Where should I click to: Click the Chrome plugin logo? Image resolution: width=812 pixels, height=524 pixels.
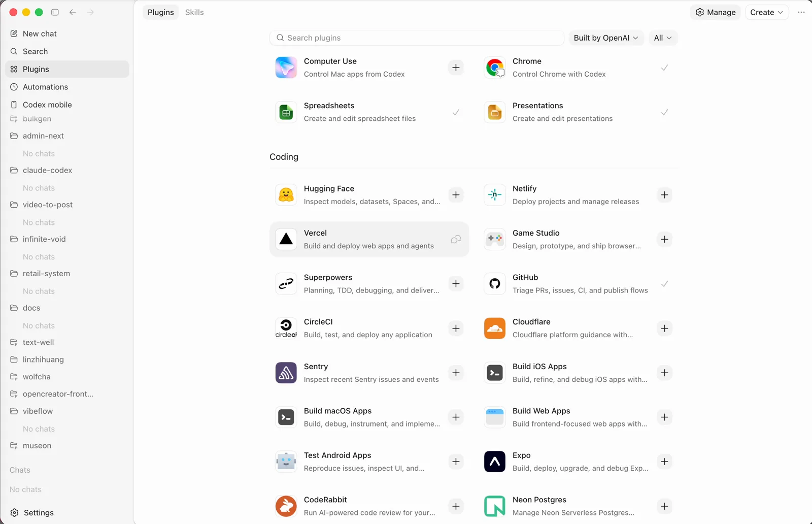pos(495,68)
